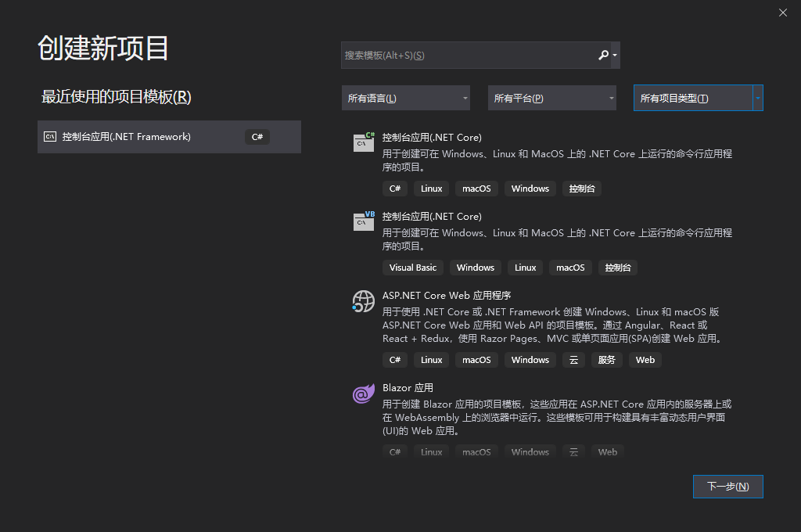Click 控制台 tag under Visual Basic template
The image size is (801, 532).
tap(618, 268)
